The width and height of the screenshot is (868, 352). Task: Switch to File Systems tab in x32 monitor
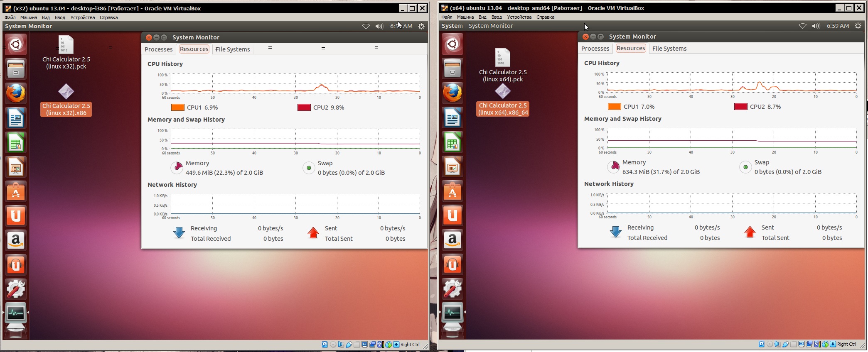(x=233, y=49)
